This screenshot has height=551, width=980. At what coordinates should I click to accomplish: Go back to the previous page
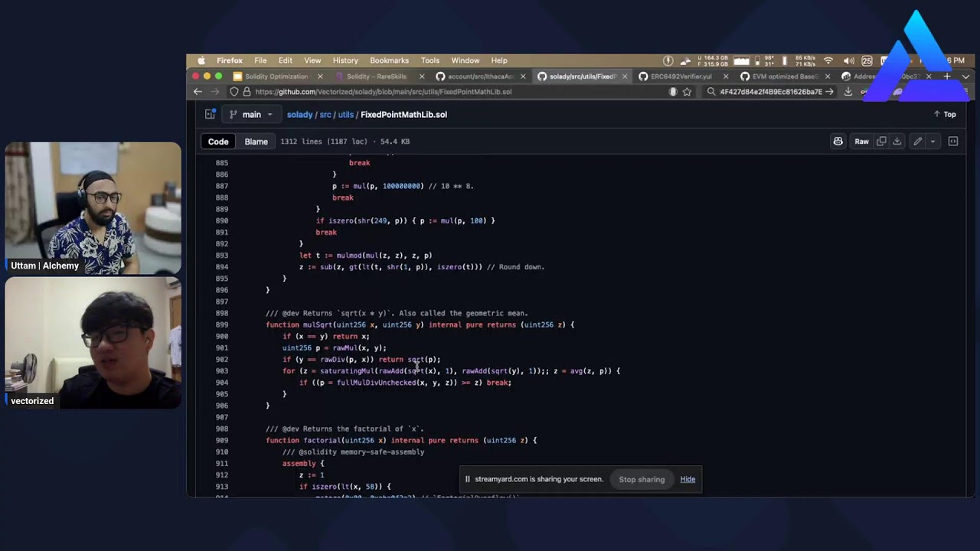click(198, 92)
